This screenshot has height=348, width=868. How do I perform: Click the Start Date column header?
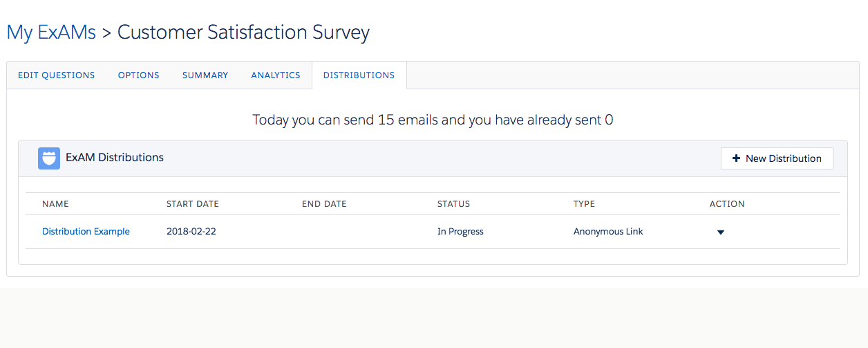coord(192,204)
